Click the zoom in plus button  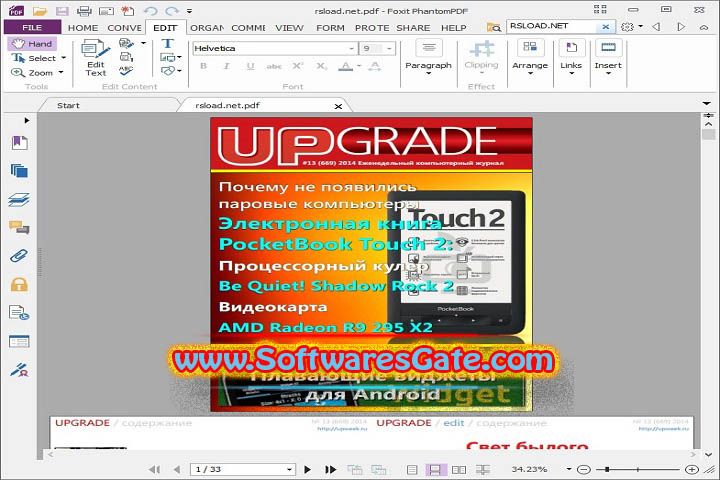[692, 469]
